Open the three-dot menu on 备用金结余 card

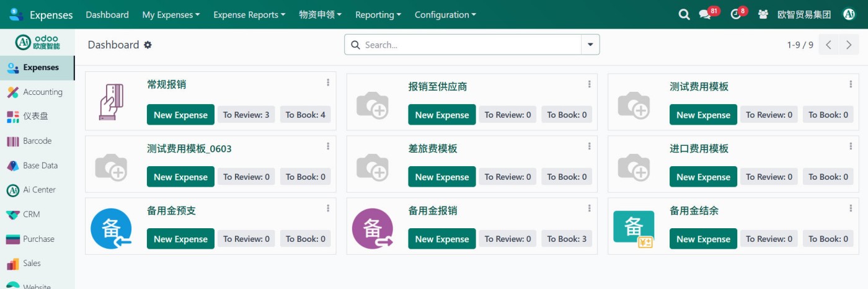tap(851, 208)
